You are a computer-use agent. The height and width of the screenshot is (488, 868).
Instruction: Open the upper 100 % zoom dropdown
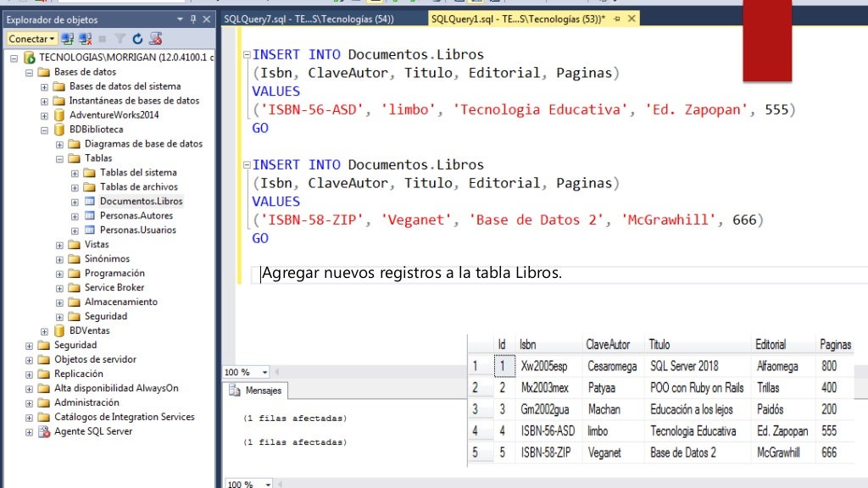(264, 373)
